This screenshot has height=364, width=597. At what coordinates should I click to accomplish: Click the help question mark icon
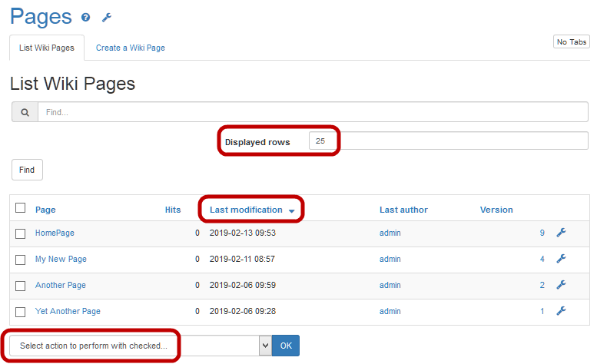[86, 18]
